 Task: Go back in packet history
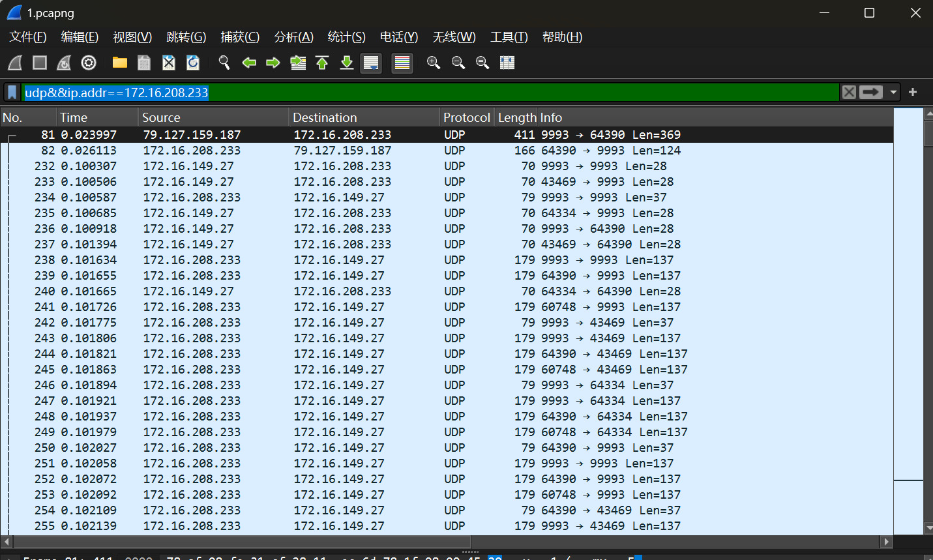(249, 63)
